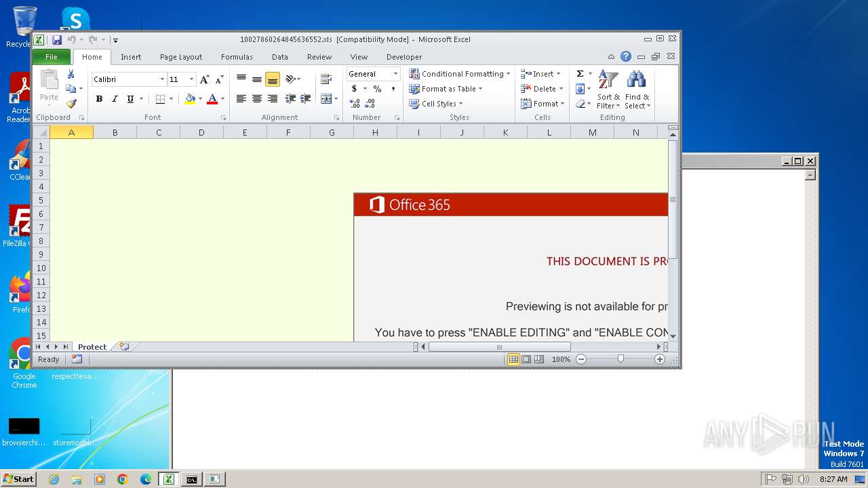Viewport: 868px width, 488px height.
Task: Apply fill color bucket icon
Action: [x=190, y=99]
